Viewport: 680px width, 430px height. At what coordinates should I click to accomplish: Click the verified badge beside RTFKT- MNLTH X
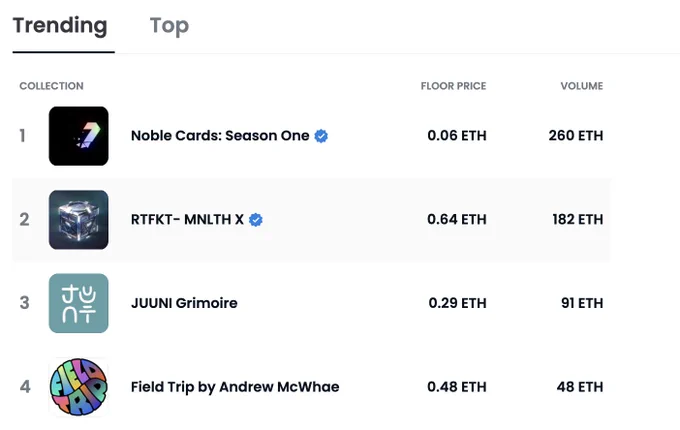(x=255, y=220)
